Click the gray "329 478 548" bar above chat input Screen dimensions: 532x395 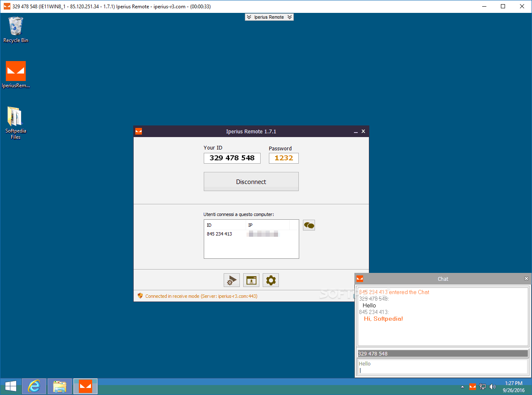(x=442, y=353)
